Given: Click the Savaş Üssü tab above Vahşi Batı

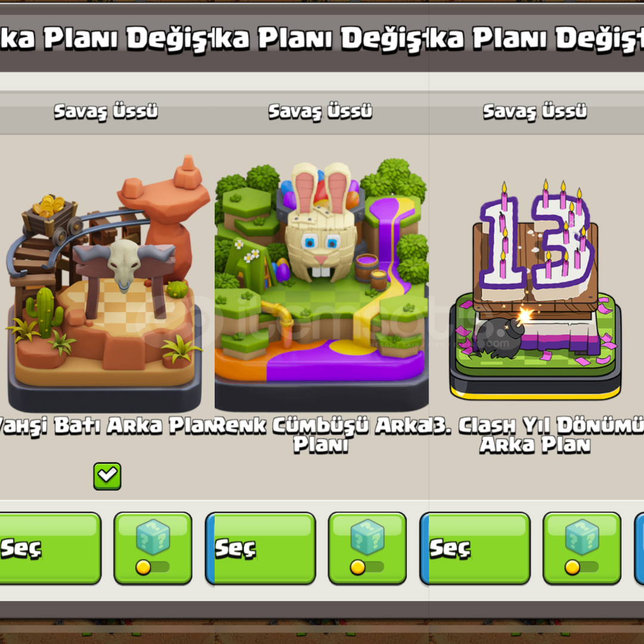Looking at the screenshot, I should pyautogui.click(x=106, y=112).
